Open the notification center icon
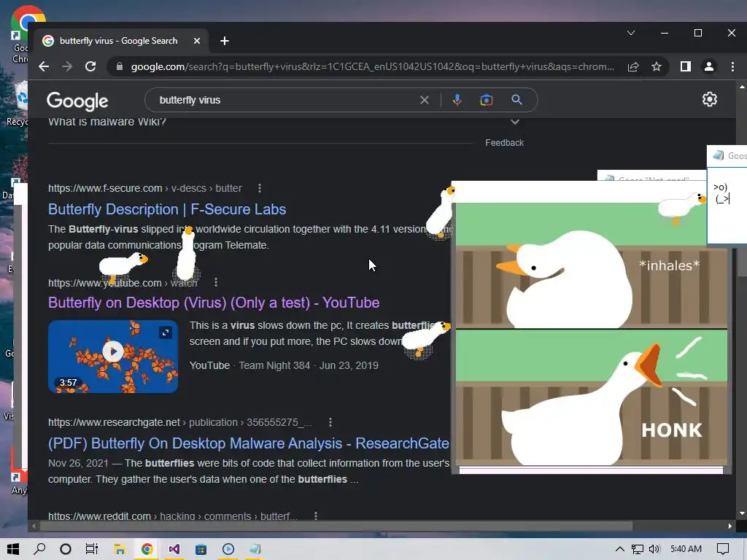The width and height of the screenshot is (747, 560). coord(723,549)
